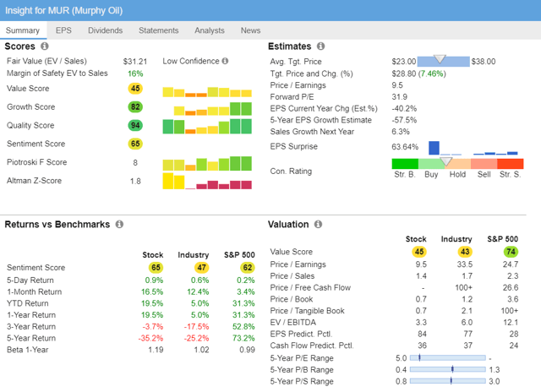Viewport: 541px width, 392px height.
Task: Click the Growth Score history bar chart
Action: [x=212, y=109]
